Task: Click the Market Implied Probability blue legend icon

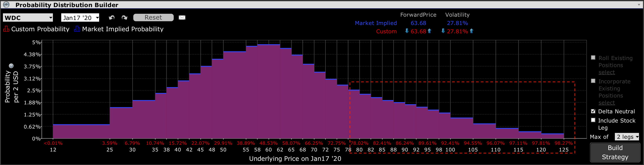Action: (x=77, y=29)
